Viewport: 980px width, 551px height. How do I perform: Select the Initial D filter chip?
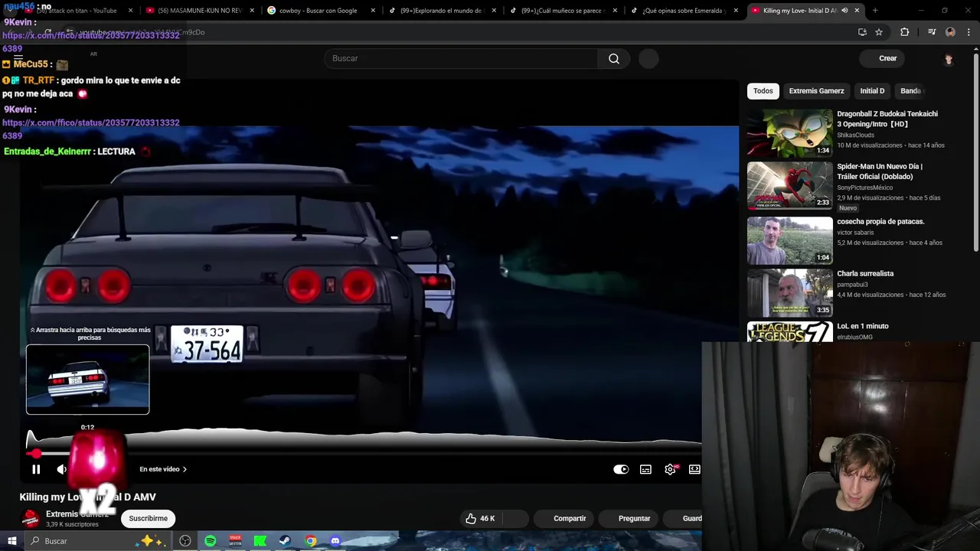point(872,90)
